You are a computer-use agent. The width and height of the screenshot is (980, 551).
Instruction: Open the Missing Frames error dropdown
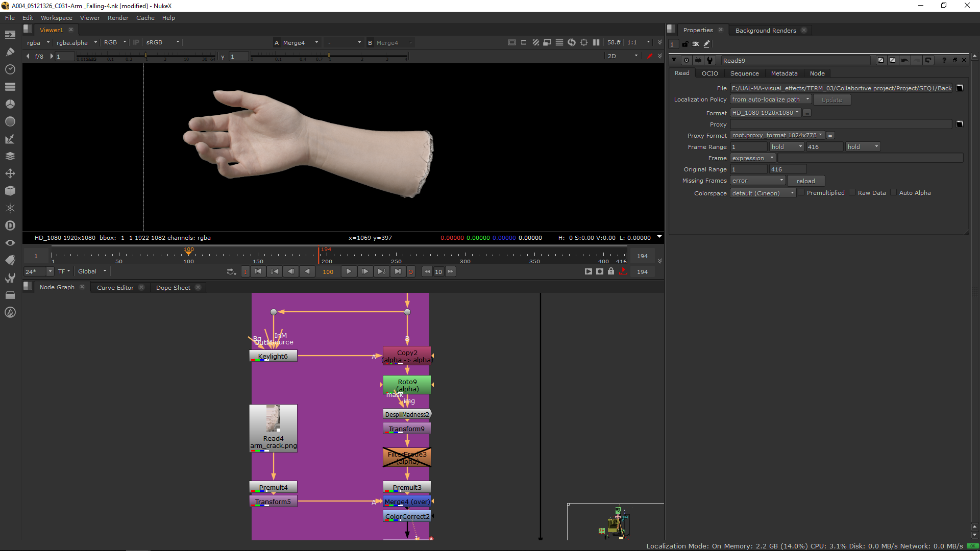[757, 181]
